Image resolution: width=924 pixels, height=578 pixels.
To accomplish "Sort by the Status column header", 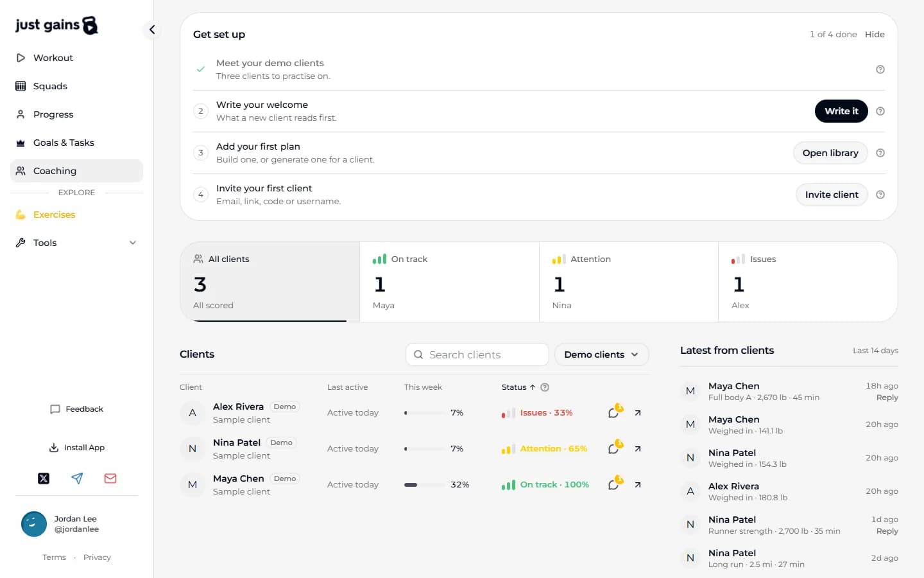I will [x=518, y=387].
